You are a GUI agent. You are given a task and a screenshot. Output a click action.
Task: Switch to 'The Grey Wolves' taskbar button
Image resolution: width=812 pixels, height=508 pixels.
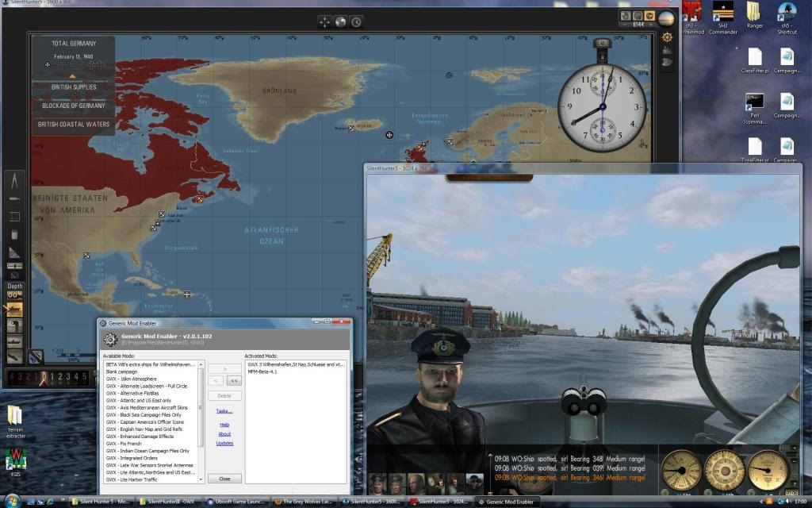click(x=303, y=502)
